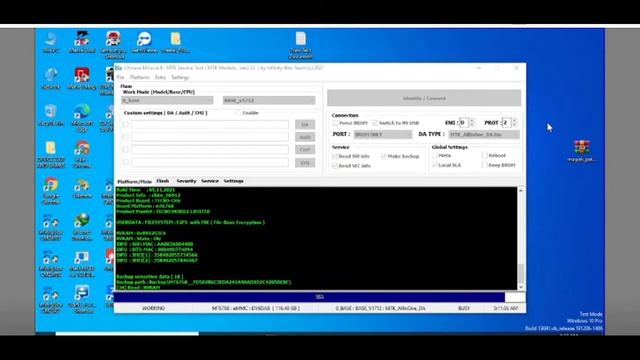Click the Auth file path input field
This screenshot has height=360, width=640.
click(210, 137)
